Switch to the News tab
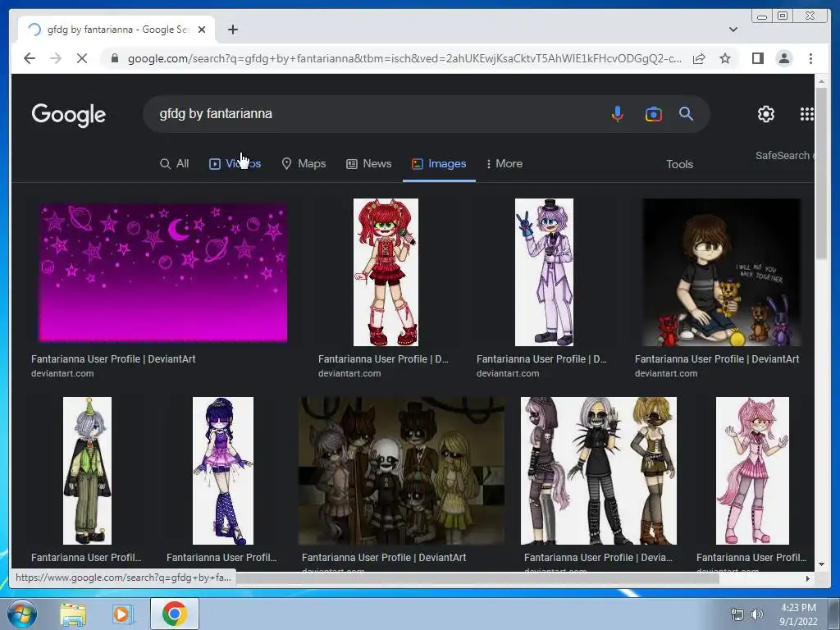 pyautogui.click(x=368, y=163)
